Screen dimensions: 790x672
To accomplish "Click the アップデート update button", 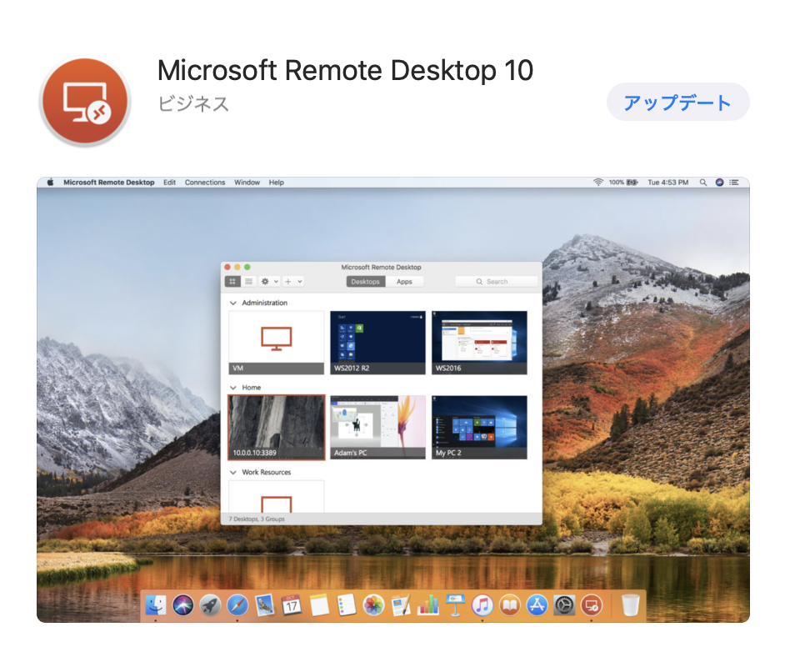I will pos(677,103).
